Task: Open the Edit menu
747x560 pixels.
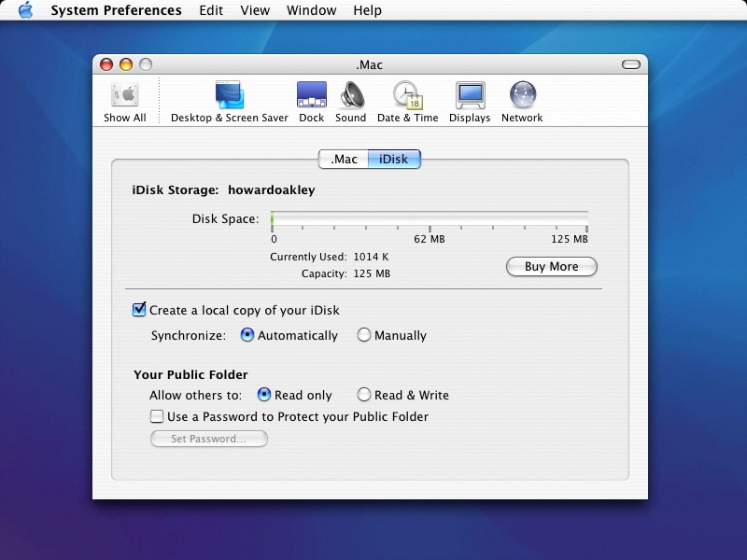Action: 211,10
